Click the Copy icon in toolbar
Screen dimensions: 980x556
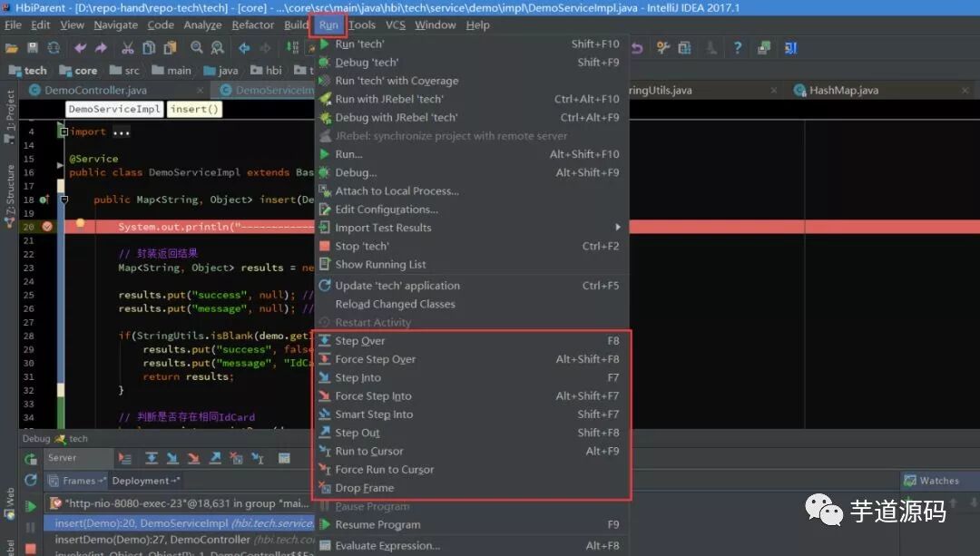tap(149, 48)
